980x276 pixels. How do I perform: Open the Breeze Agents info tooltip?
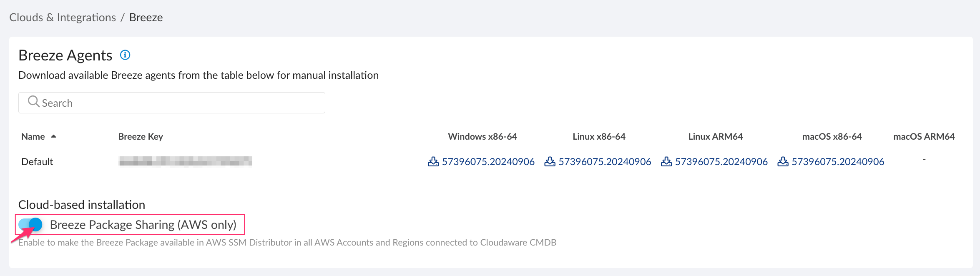(x=125, y=55)
